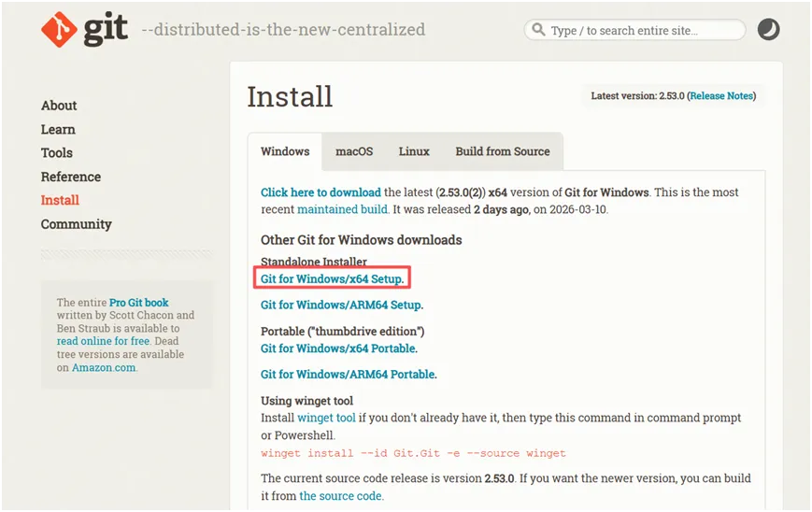
Task: Open the About page
Action: click(x=59, y=106)
